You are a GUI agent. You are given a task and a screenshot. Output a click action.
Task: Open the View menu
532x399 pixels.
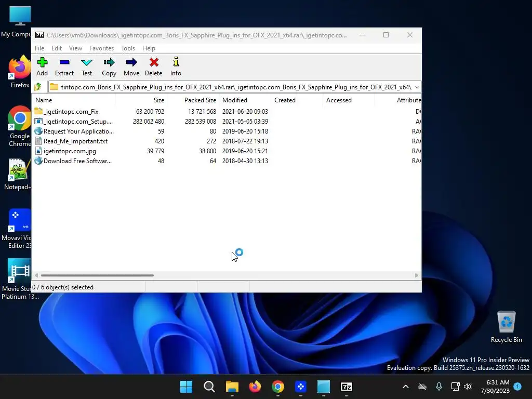coord(75,48)
